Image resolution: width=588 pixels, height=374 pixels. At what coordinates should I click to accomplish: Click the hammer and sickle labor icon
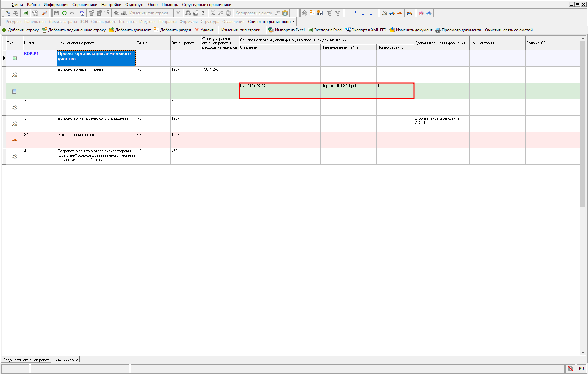(x=384, y=13)
